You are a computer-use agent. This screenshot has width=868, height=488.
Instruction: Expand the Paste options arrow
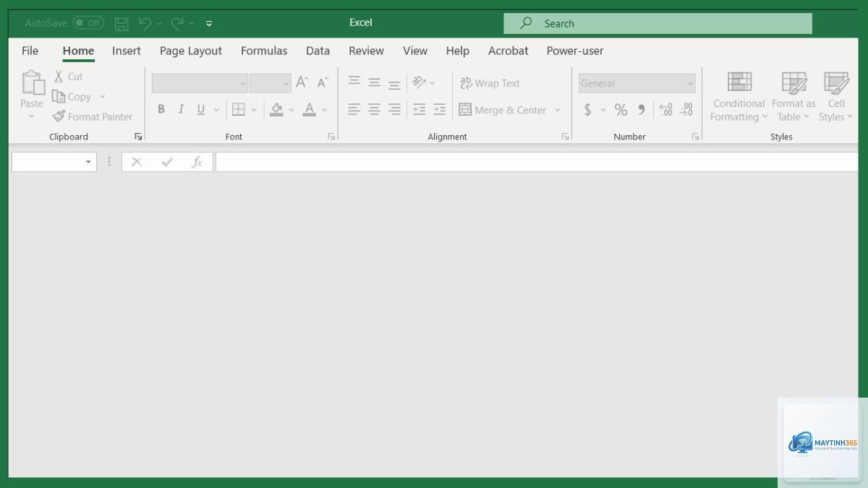tap(31, 116)
